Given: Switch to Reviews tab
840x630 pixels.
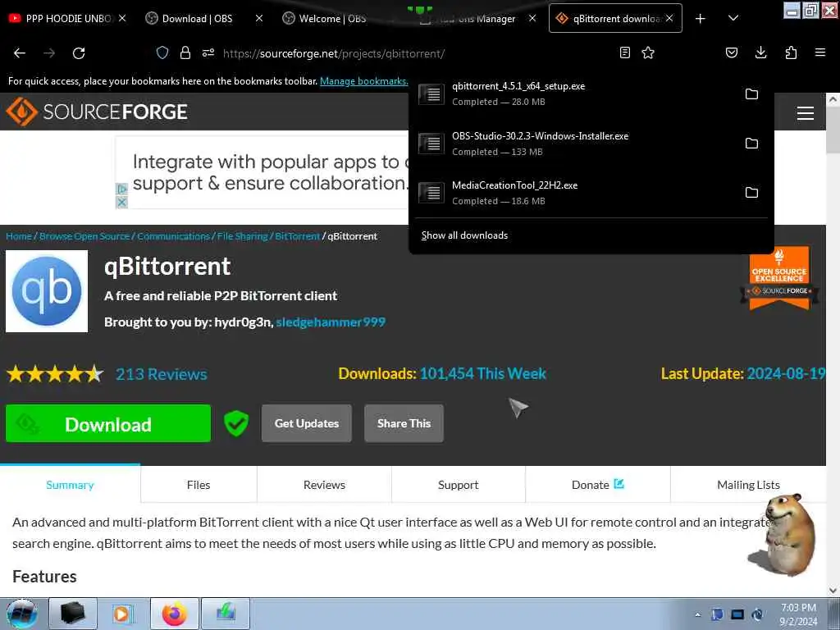Looking at the screenshot, I should (324, 484).
